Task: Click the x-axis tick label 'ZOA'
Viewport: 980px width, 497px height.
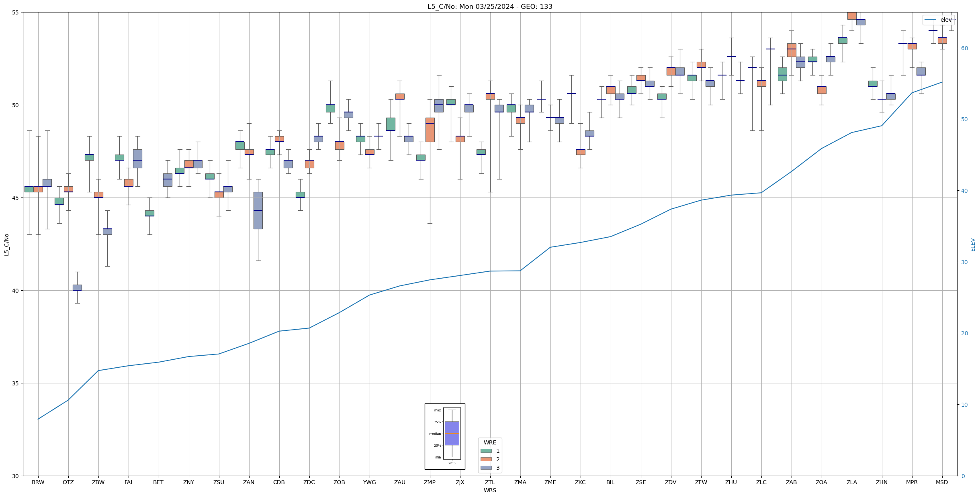Action: [822, 482]
